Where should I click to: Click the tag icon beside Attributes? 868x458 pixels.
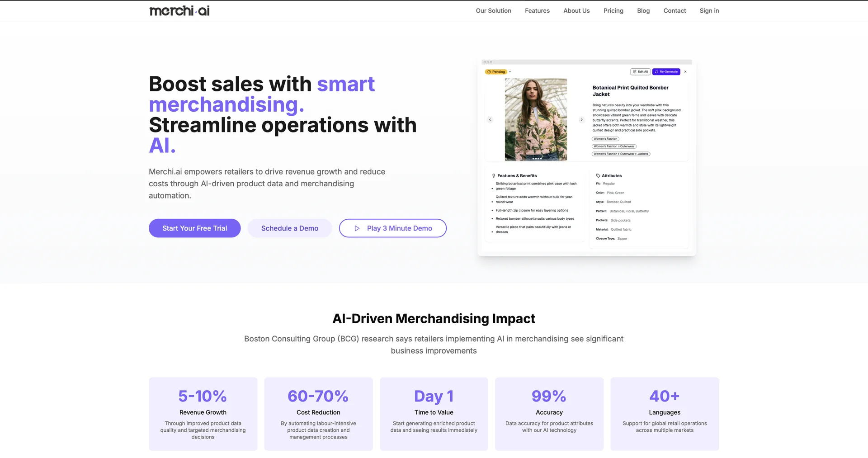[598, 176]
